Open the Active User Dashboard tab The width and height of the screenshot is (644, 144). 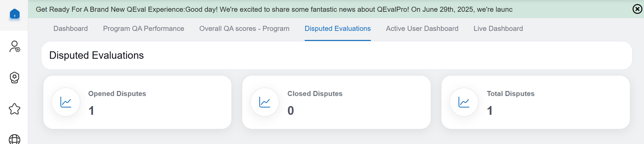pyautogui.click(x=422, y=29)
